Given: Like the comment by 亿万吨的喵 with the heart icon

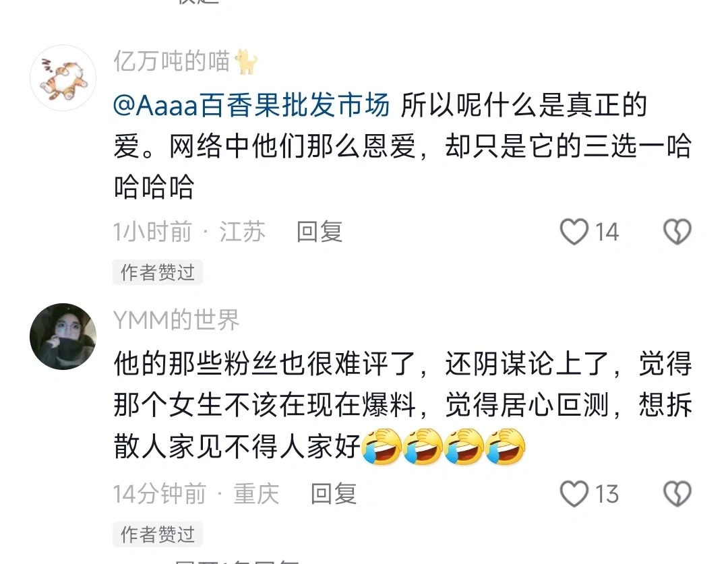Looking at the screenshot, I should [x=574, y=232].
